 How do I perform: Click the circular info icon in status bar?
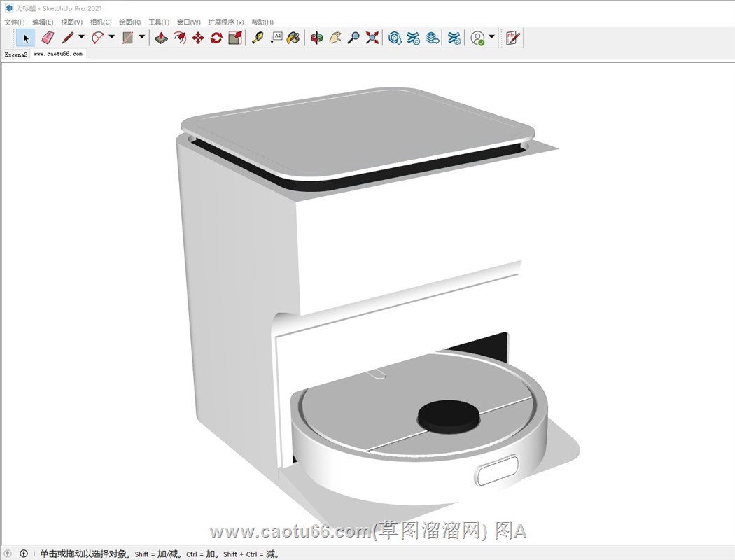pos(24,554)
